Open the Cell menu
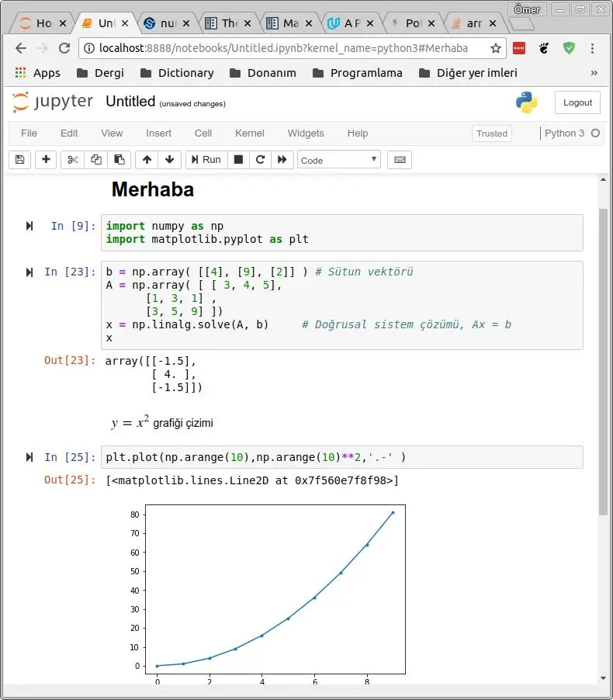 [203, 133]
